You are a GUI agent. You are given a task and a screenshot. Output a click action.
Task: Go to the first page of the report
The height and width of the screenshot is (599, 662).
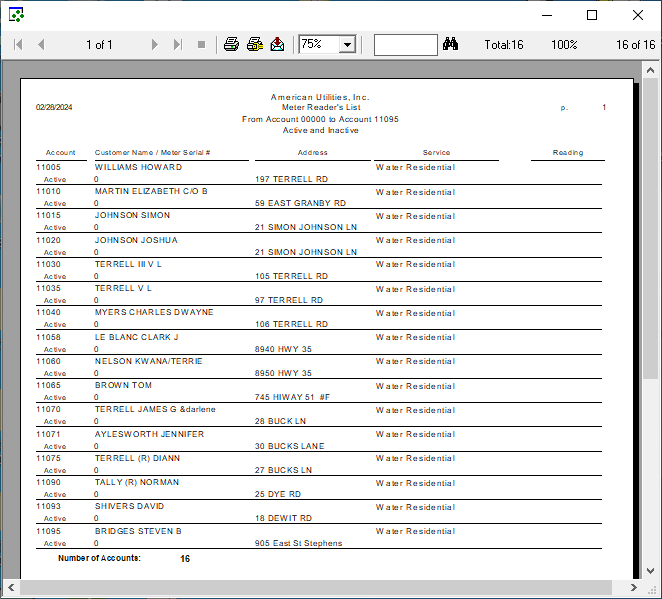click(x=18, y=44)
